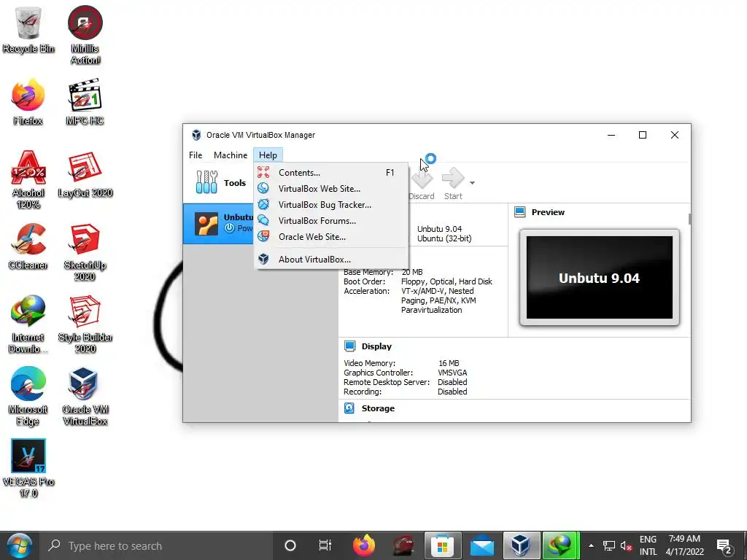
Task: Select the CCleaner desktop icon
Action: click(x=28, y=246)
